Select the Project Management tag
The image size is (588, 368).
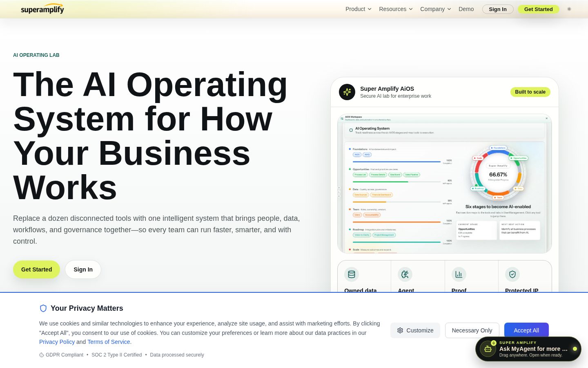tap(384, 235)
